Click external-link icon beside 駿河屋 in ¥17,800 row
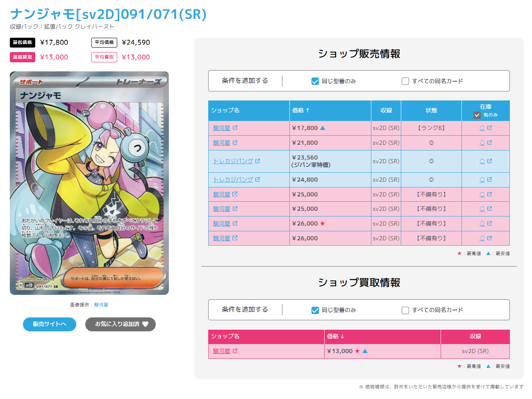This screenshot has height=399, width=532. [235, 128]
